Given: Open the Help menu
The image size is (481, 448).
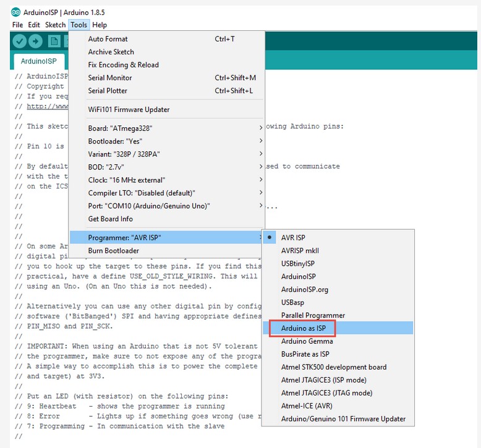Looking at the screenshot, I should click(100, 25).
